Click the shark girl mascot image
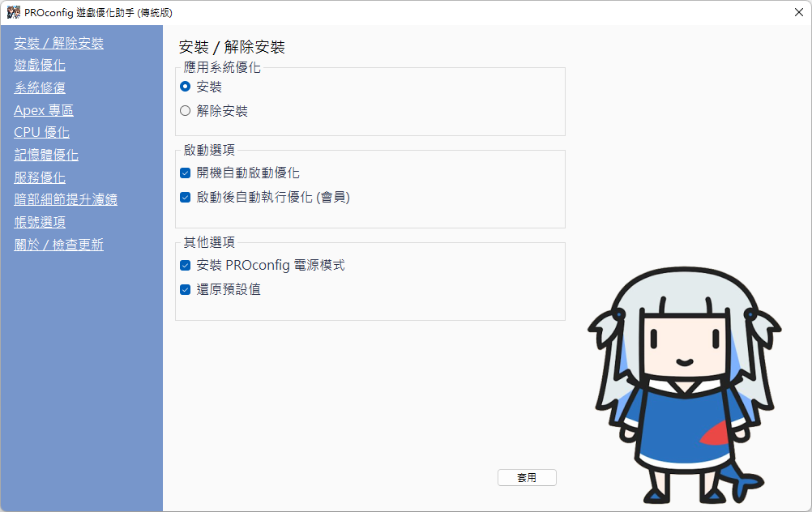 click(x=684, y=386)
